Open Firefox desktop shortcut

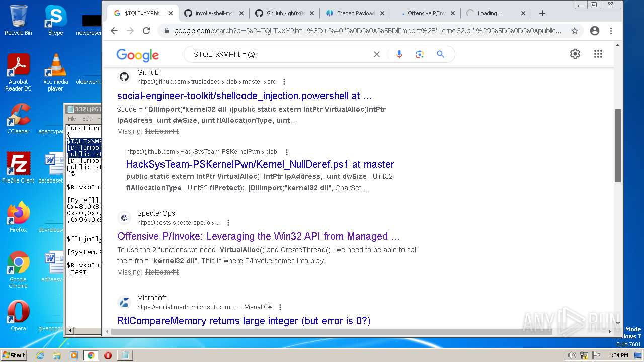(18, 217)
